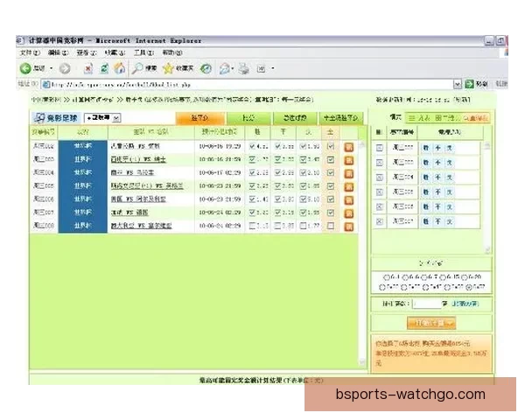This screenshot has height=420, width=525.
Task: Open the Edit icon dropdown arrow
Action: click(273, 68)
